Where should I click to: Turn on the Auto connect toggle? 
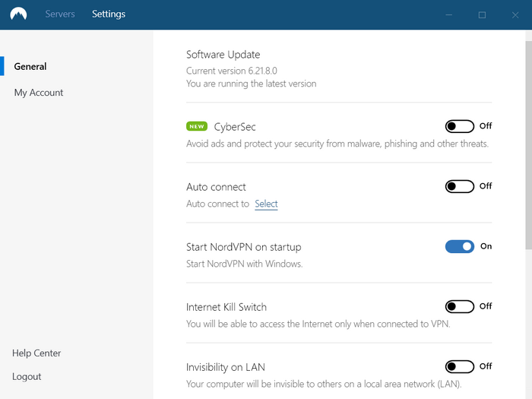click(x=459, y=187)
